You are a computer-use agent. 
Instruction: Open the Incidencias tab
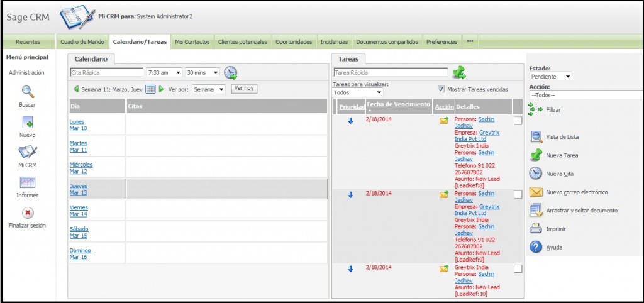click(x=334, y=42)
